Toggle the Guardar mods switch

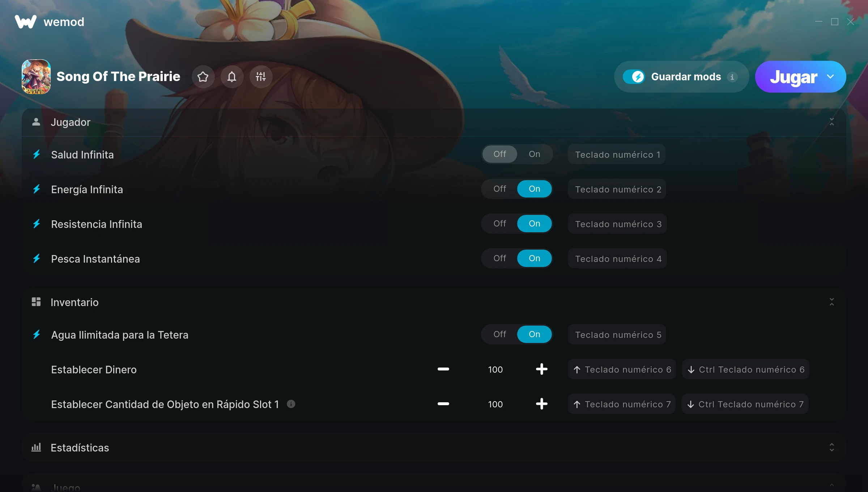[x=634, y=77]
